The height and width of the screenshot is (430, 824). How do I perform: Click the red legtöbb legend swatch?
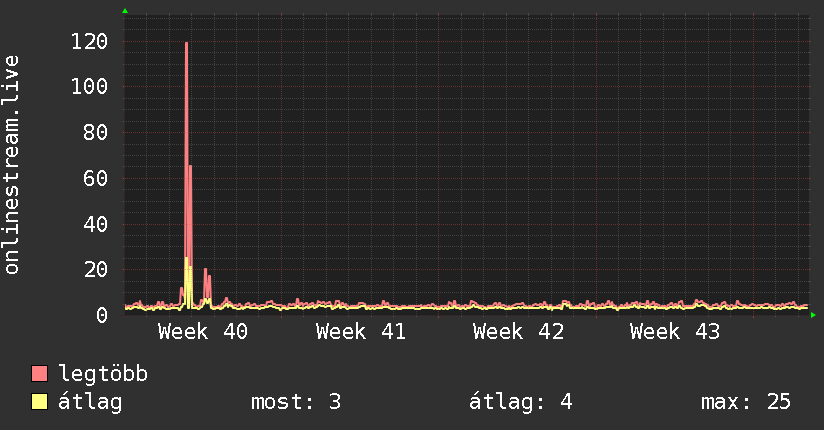point(39,373)
